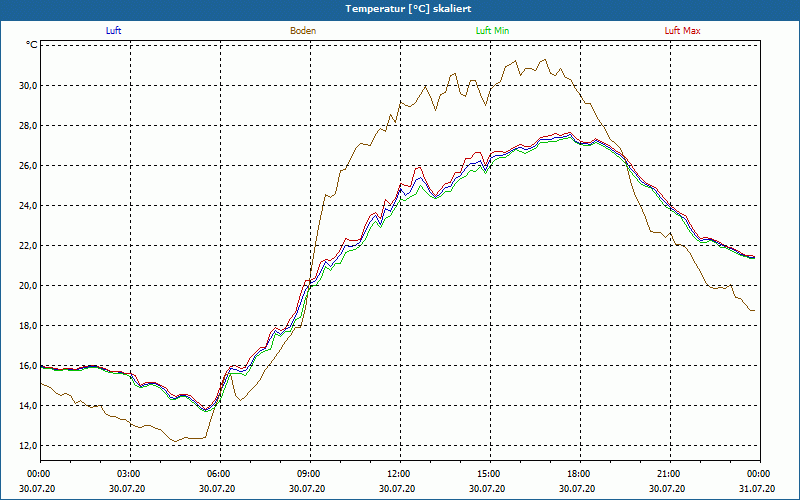Screen dimensions: 800x500
Task: Click the 20,0 y-axis value
Action: 29,286
